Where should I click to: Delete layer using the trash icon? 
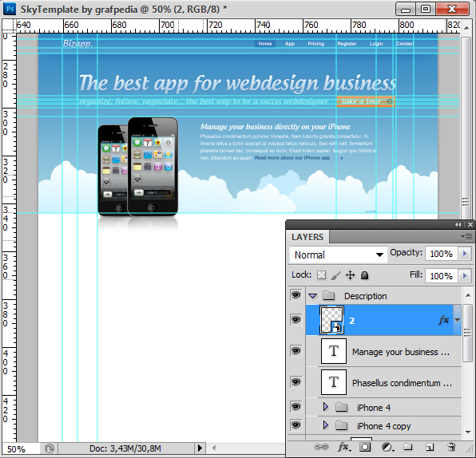[451, 447]
